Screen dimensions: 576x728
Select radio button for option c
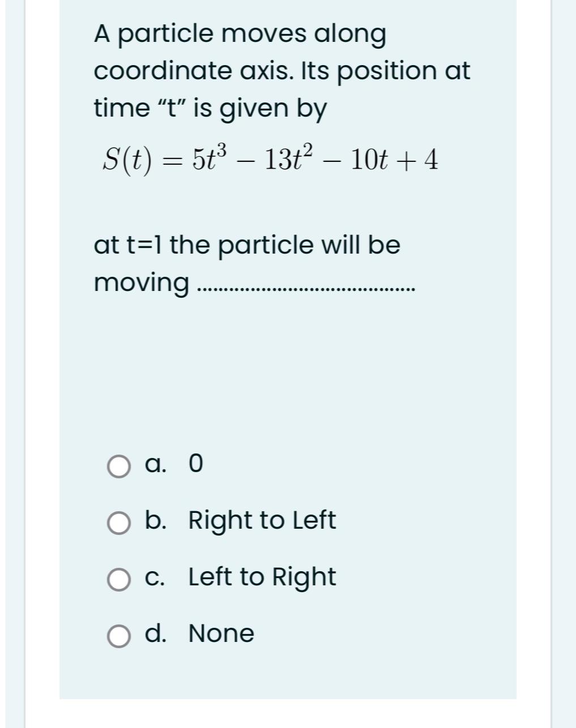[x=118, y=579]
